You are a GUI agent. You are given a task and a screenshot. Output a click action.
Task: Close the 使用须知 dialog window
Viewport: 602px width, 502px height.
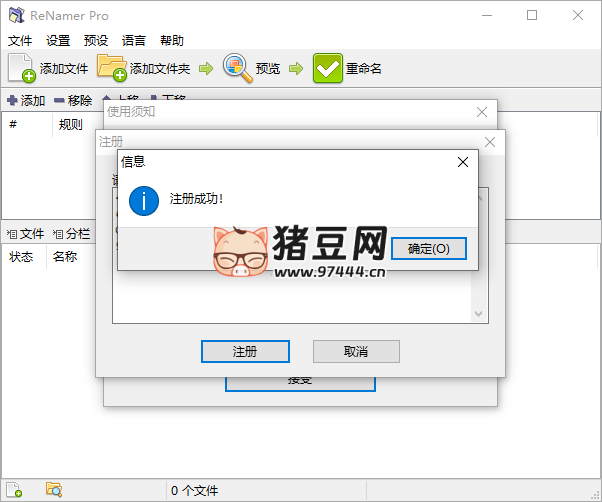pyautogui.click(x=482, y=112)
